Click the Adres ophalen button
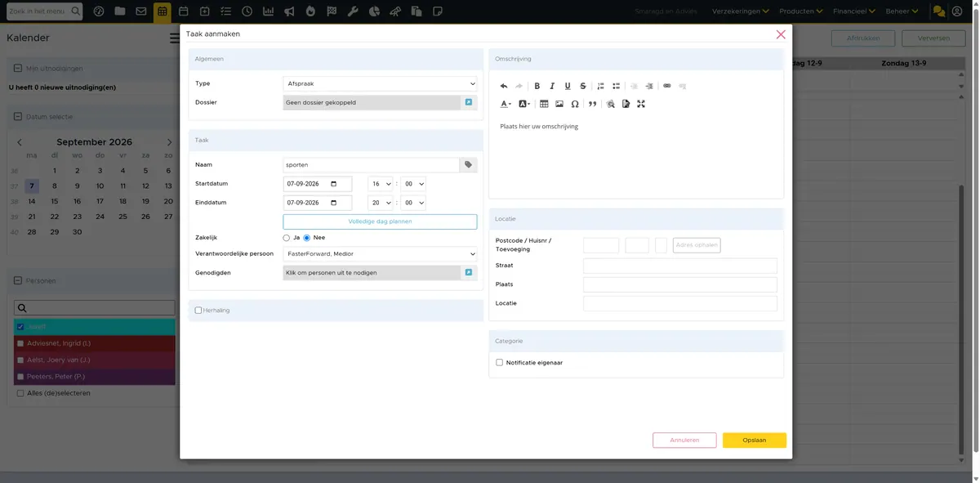Image resolution: width=980 pixels, height=483 pixels. click(697, 245)
